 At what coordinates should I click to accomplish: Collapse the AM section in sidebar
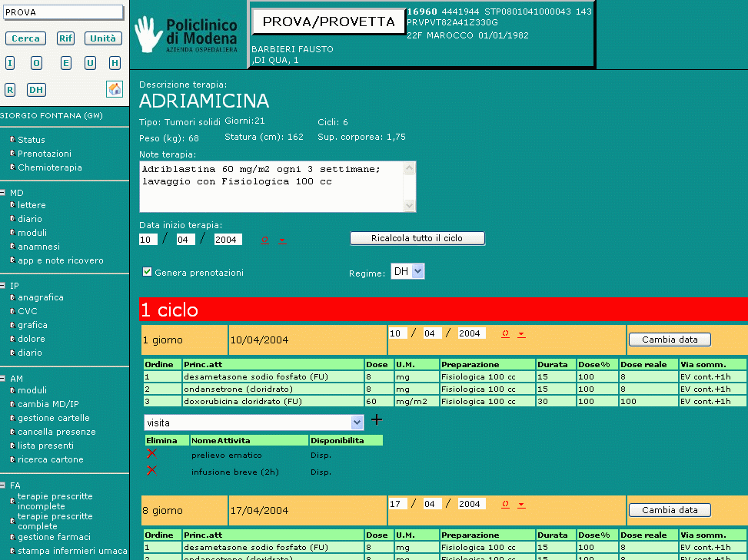[x=3, y=379]
